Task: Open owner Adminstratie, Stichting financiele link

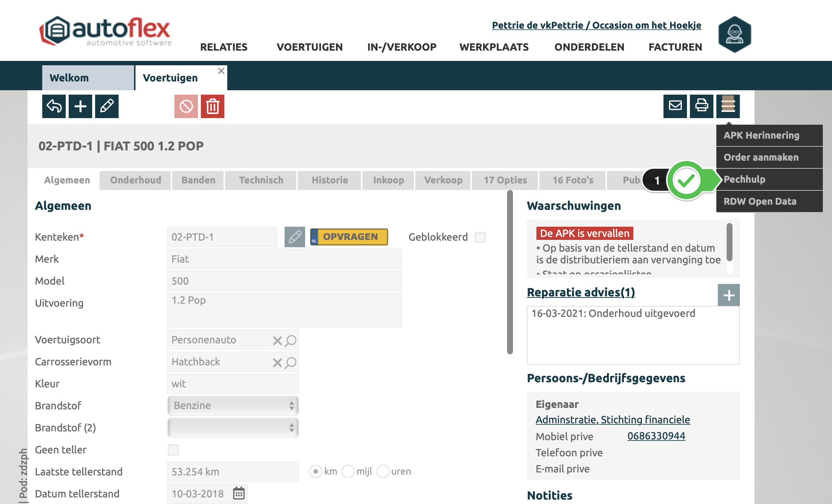Action: [x=613, y=420]
